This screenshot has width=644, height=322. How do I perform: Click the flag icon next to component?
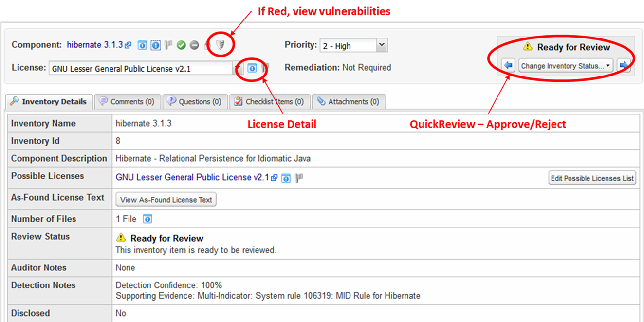click(168, 45)
